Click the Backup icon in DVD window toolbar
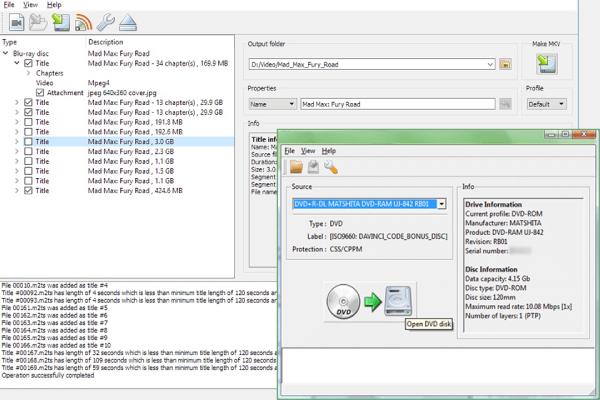This screenshot has height=400, width=600. coord(313,167)
